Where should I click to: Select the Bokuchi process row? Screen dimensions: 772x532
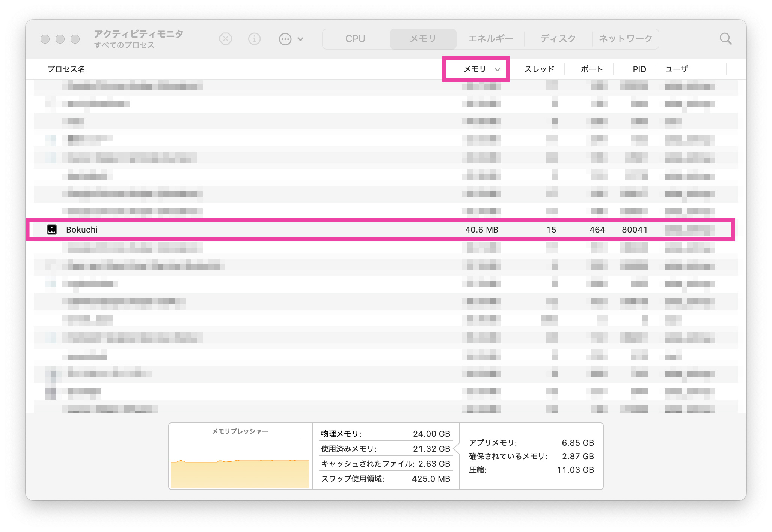[x=263, y=230]
